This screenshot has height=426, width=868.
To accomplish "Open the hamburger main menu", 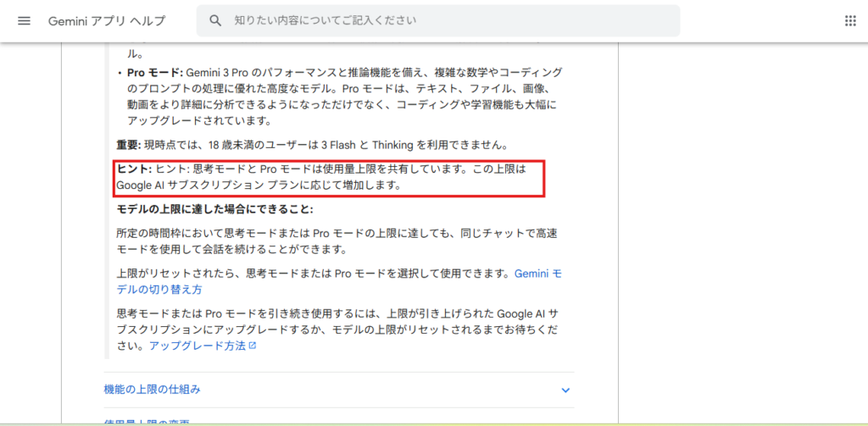I will click(24, 20).
